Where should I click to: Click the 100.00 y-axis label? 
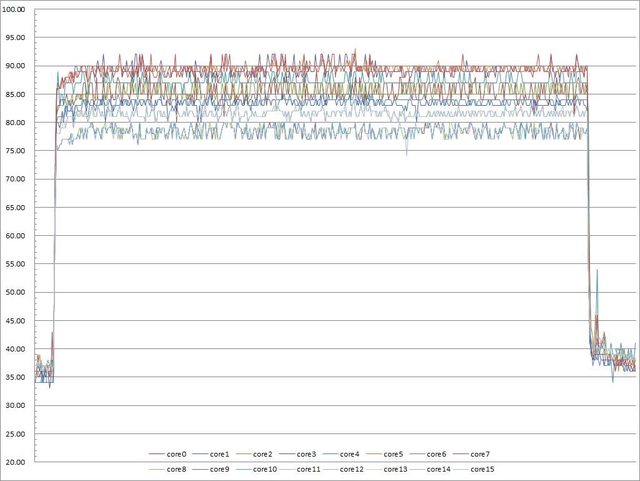15,9
